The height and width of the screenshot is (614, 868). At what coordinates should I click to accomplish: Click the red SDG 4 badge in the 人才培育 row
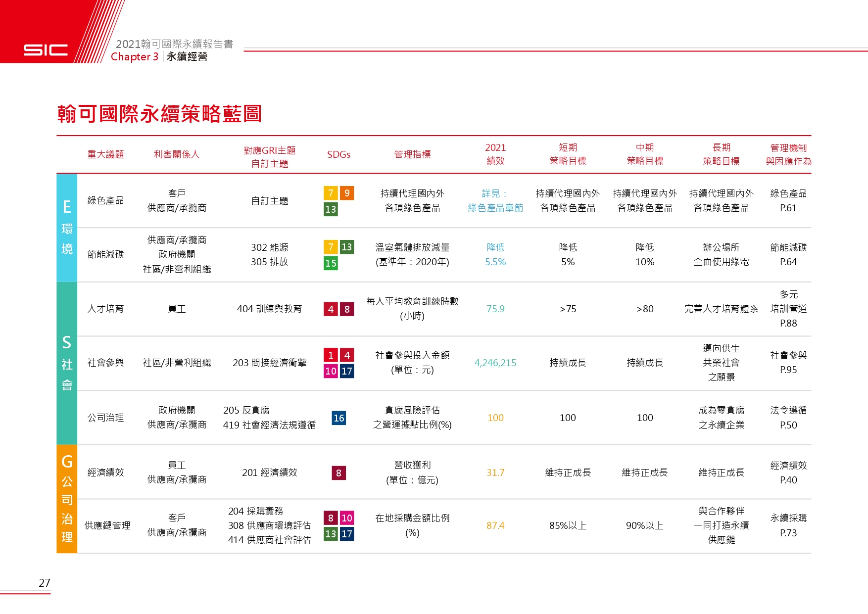coord(331,309)
